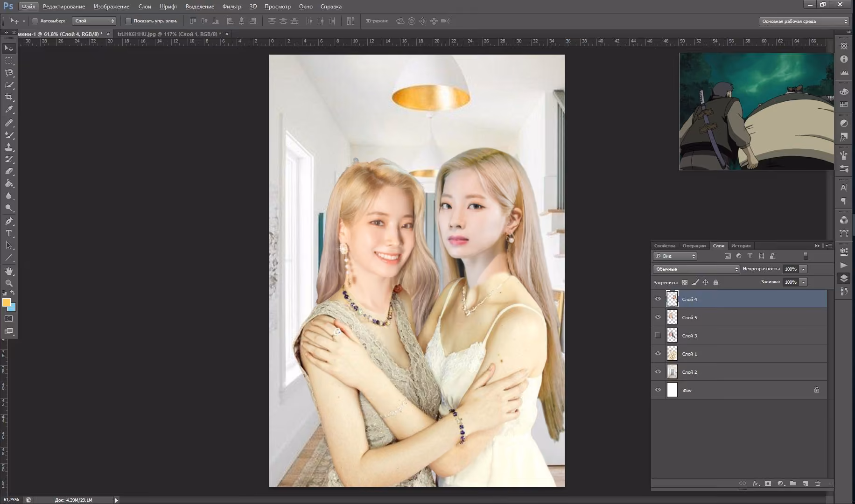This screenshot has width=855, height=504.
Task: Select the Слой 2 layer row
Action: (x=739, y=372)
